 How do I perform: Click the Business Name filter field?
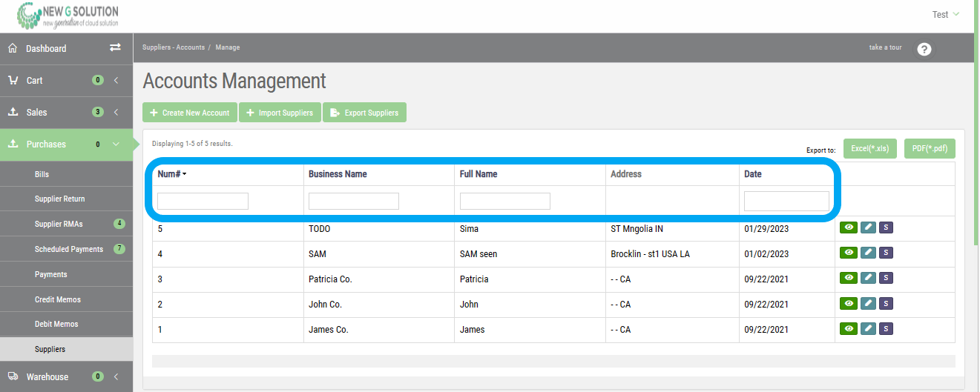pyautogui.click(x=353, y=201)
